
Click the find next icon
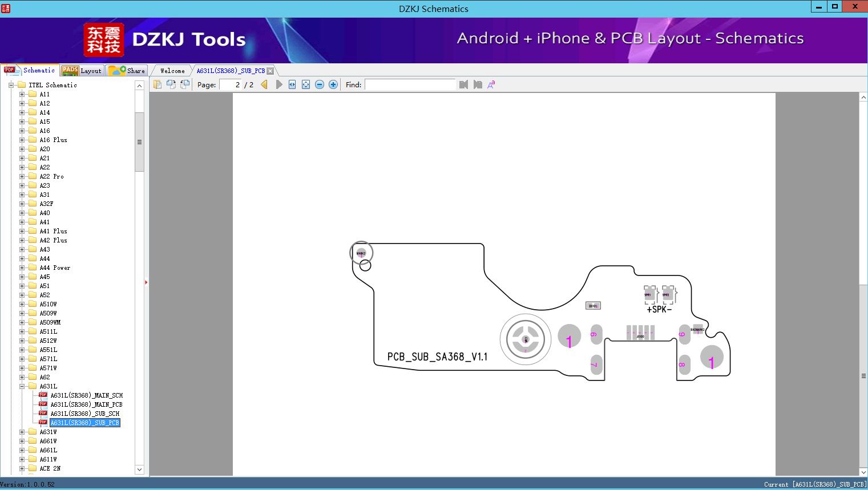click(478, 84)
